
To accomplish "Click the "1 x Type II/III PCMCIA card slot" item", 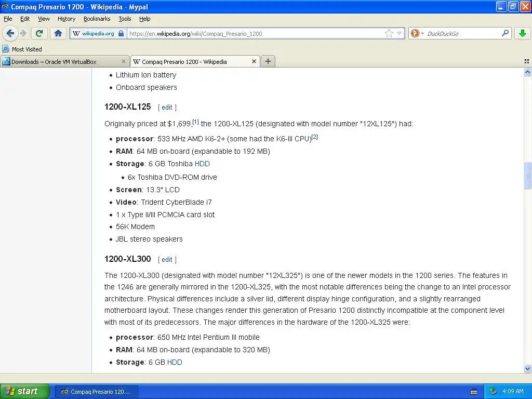I will click(165, 215).
